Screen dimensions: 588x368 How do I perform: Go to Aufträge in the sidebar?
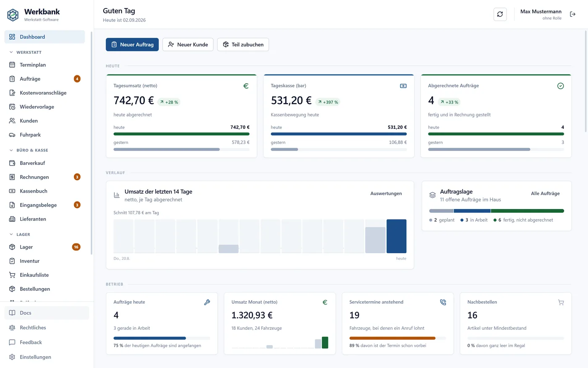coord(45,79)
